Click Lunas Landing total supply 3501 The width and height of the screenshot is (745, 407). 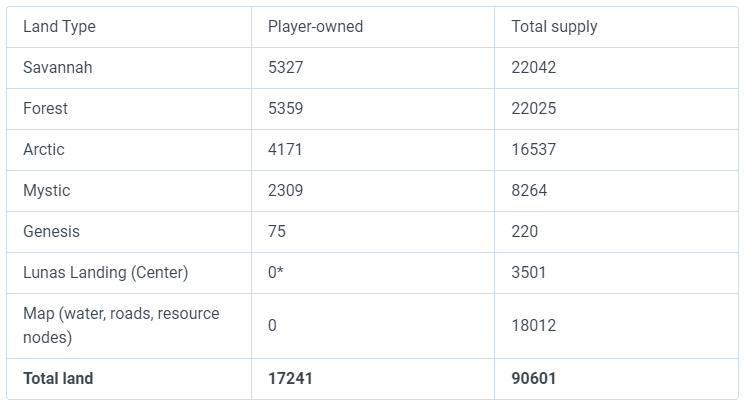[x=529, y=272]
